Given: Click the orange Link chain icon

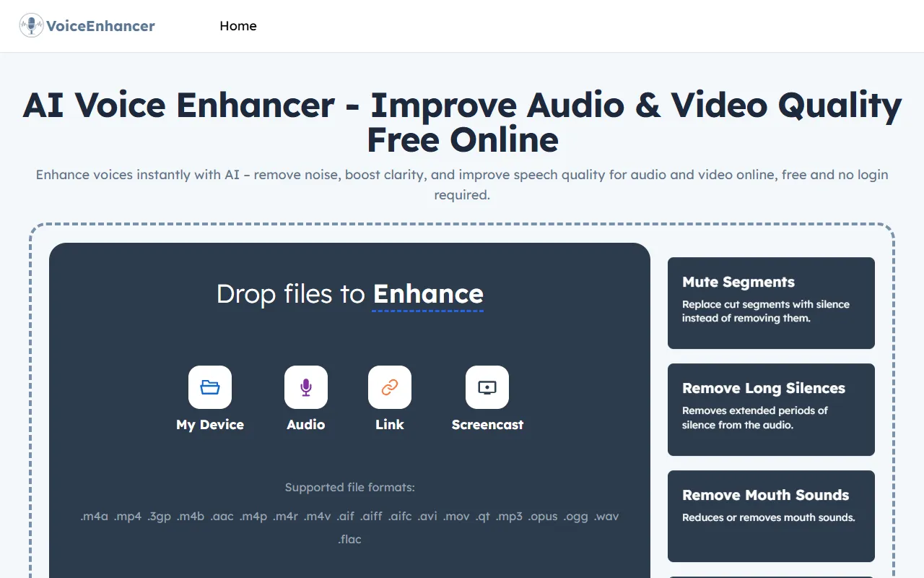Looking at the screenshot, I should 390,387.
